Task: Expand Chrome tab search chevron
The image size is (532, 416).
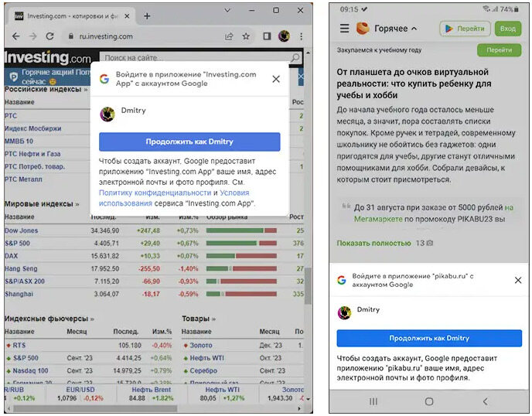Action: 227,11
